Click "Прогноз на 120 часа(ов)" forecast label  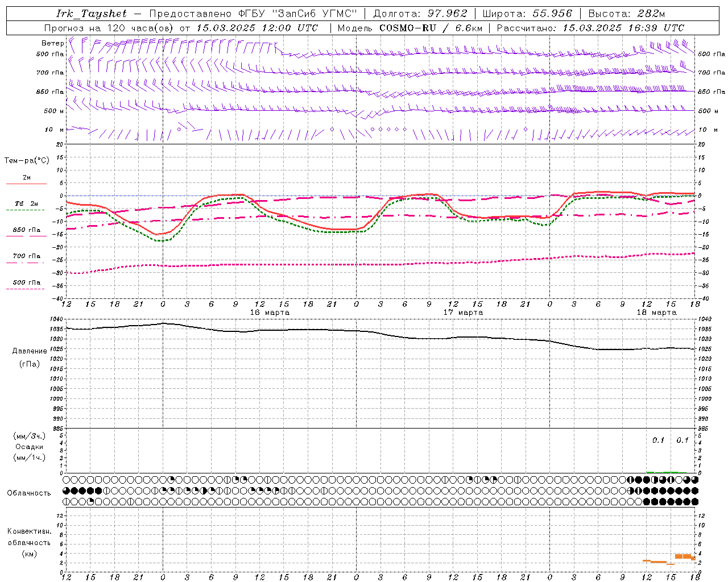click(109, 28)
